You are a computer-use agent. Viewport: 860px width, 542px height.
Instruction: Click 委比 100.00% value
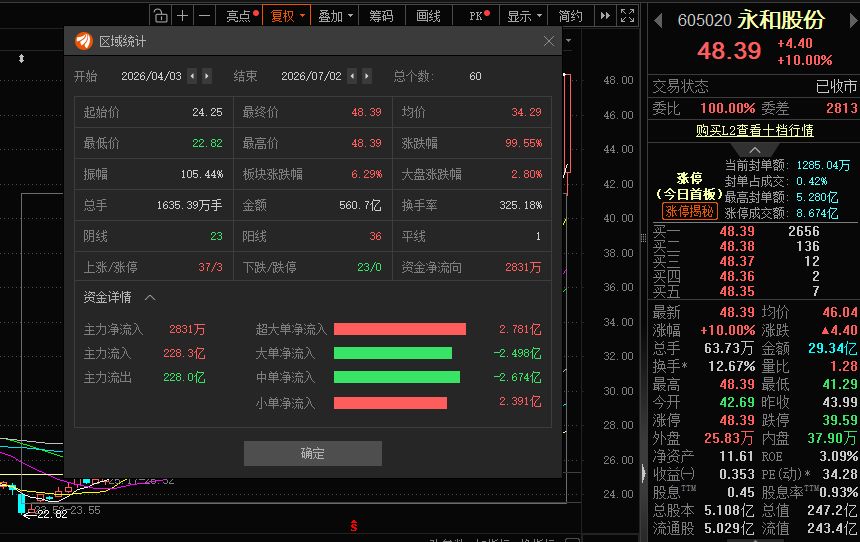pyautogui.click(x=728, y=108)
